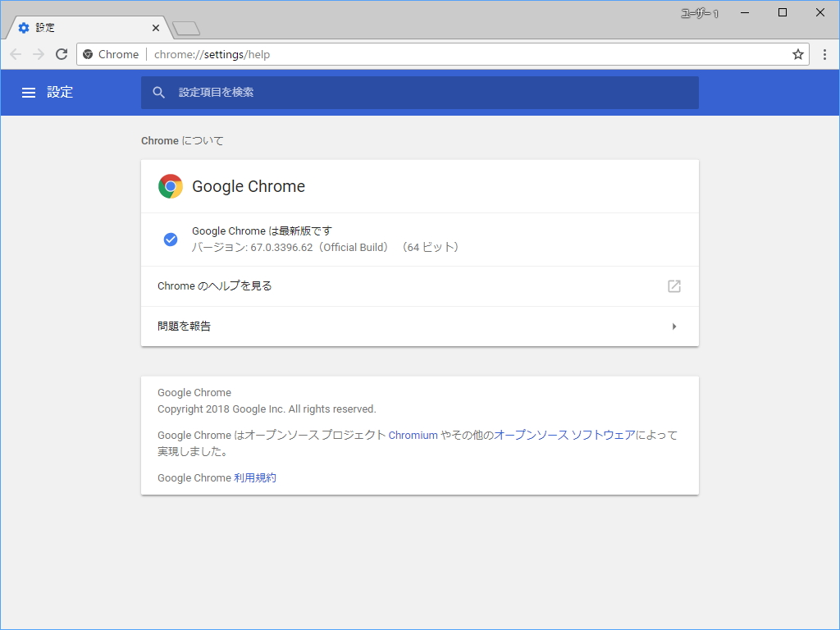Click the back navigation arrow
Image resolution: width=840 pixels, height=630 pixels.
(15, 54)
